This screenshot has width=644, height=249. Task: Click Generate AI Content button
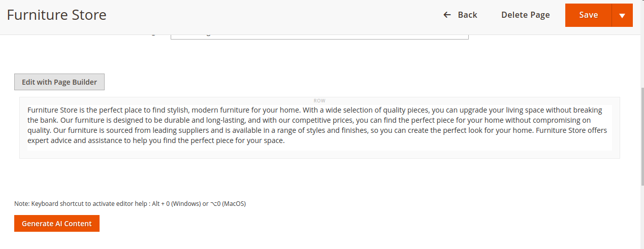pyautogui.click(x=57, y=224)
